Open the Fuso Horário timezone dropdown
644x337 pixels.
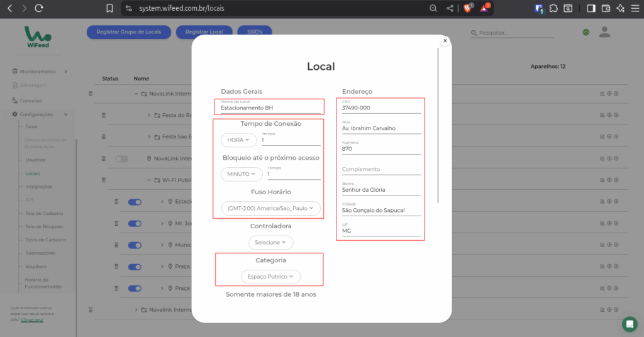coord(270,208)
